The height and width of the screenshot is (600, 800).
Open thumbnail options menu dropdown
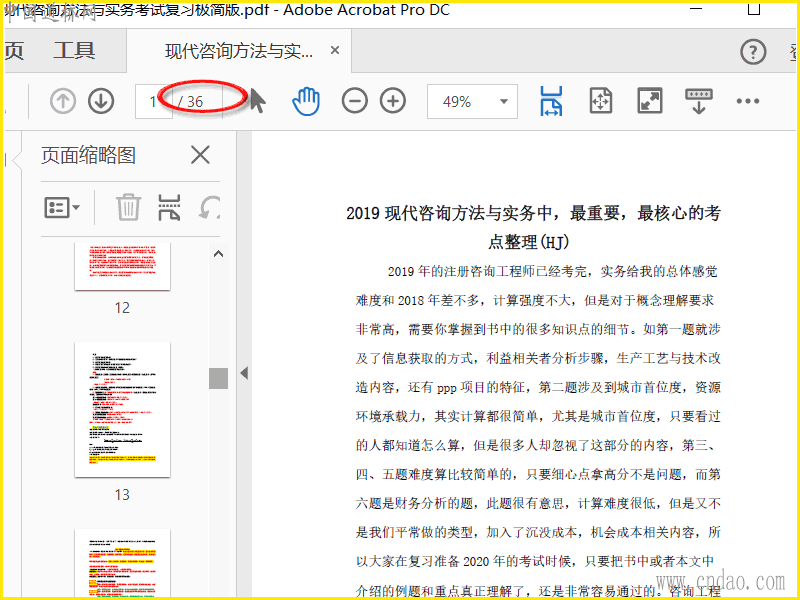[62, 208]
